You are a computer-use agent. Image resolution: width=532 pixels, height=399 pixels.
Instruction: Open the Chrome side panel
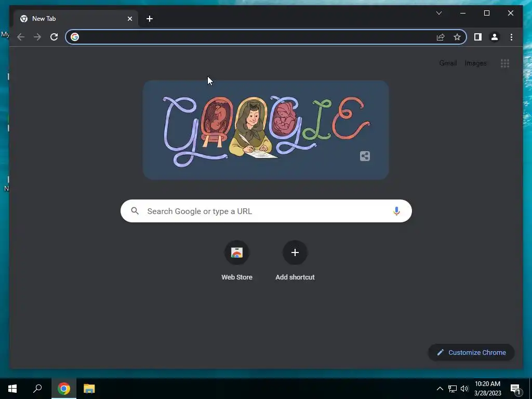pos(478,37)
